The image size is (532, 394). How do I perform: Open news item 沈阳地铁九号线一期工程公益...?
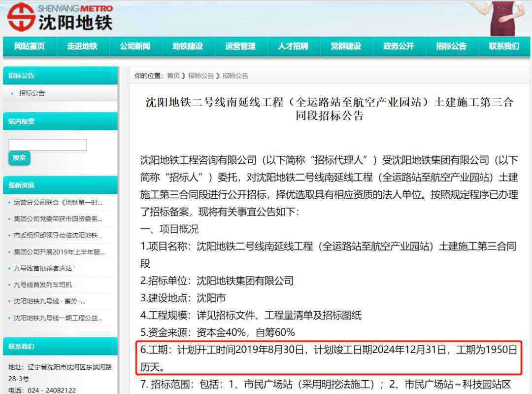(x=58, y=318)
